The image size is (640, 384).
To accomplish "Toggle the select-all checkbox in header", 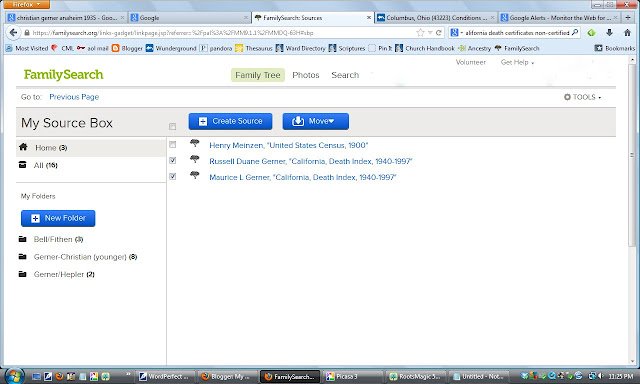I will click(x=173, y=127).
